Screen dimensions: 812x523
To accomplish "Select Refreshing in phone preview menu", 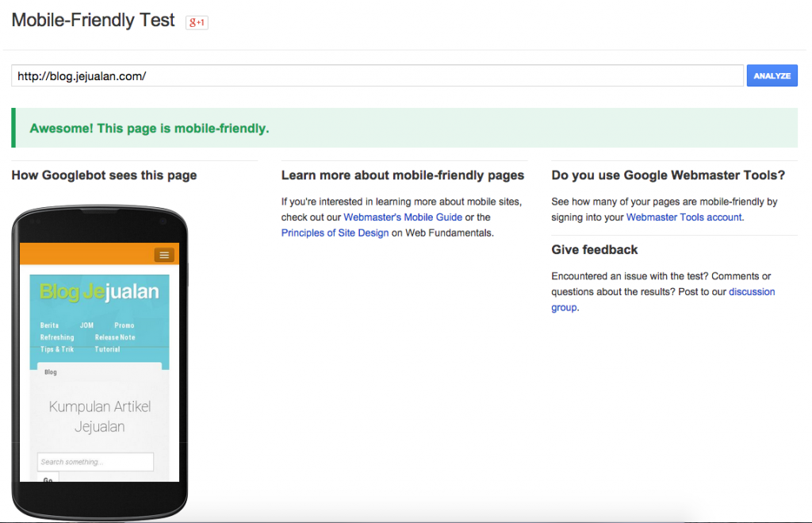I will click(57, 337).
